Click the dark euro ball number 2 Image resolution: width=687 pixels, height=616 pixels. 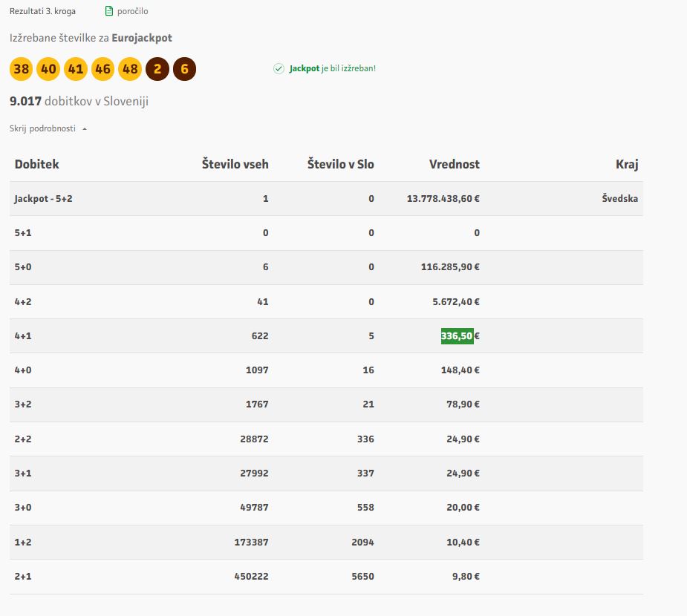click(157, 69)
